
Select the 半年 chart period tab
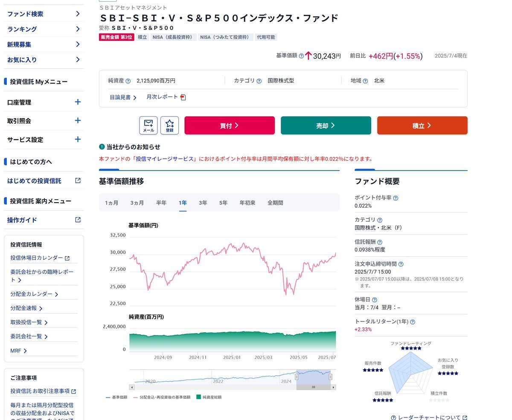161,203
